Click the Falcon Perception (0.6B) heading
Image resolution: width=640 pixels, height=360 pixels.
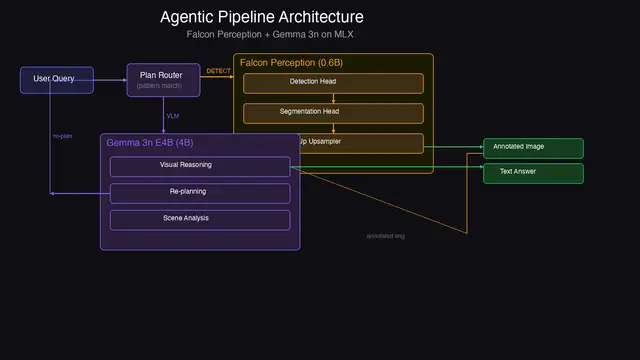[x=291, y=62]
